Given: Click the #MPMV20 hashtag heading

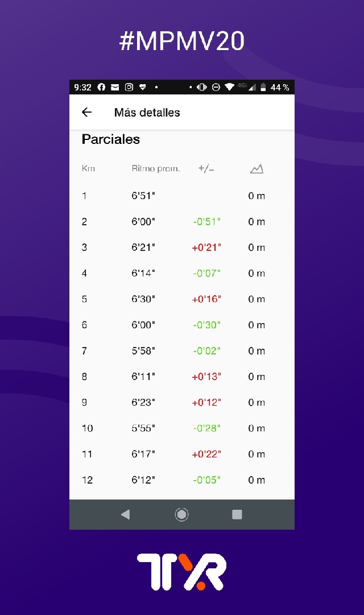Looking at the screenshot, I should click(x=182, y=41).
